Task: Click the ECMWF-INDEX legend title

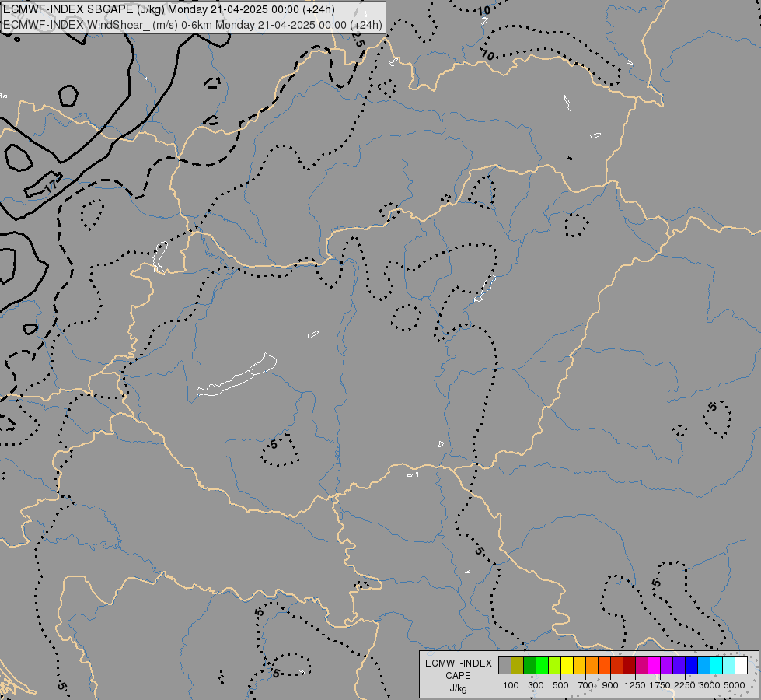Action: click(458, 663)
